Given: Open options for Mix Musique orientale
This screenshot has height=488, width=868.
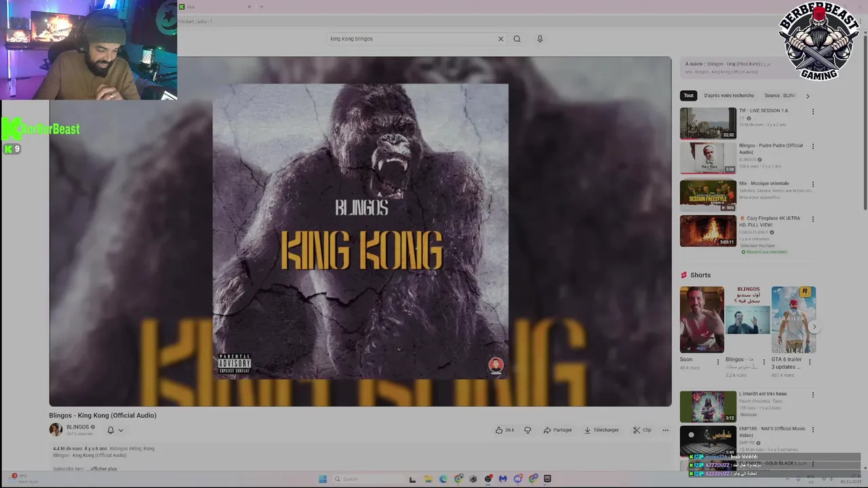Looking at the screenshot, I should [x=812, y=184].
